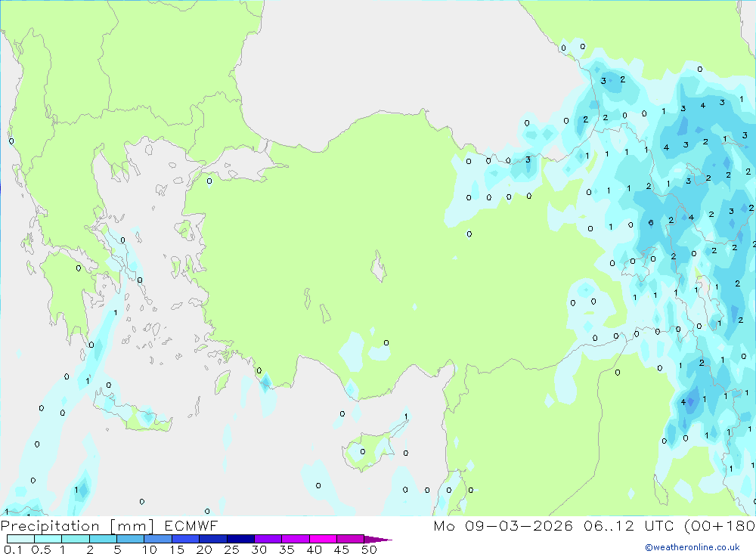
Task: Click the "25" legend scale label
Action: tap(232, 549)
